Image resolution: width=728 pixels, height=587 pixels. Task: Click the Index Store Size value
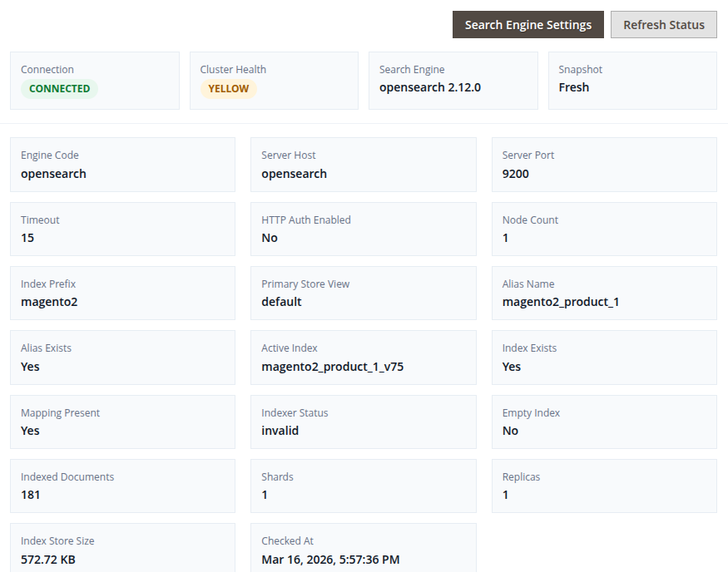point(48,560)
